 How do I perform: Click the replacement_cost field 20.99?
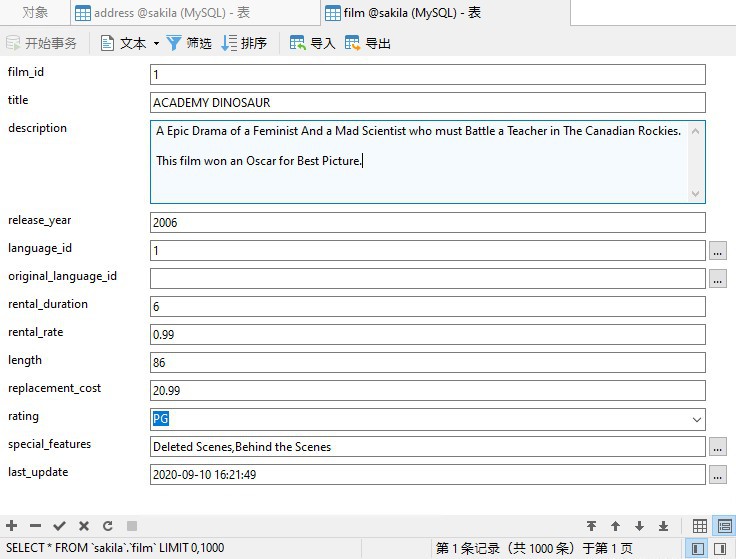click(x=428, y=391)
